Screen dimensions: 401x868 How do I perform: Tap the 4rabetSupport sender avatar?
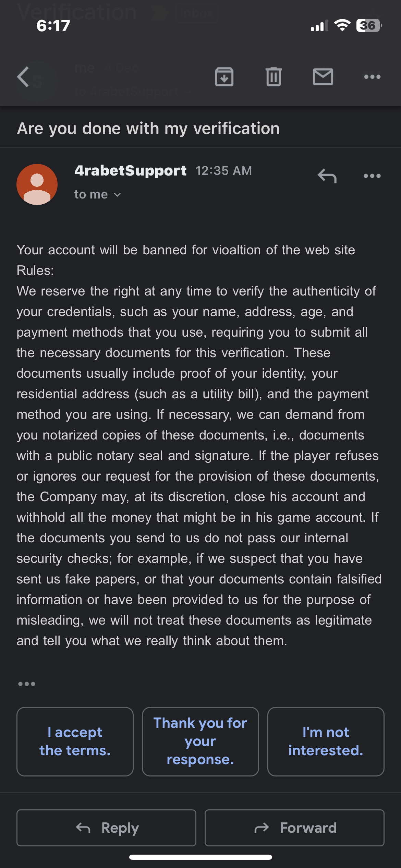click(37, 184)
